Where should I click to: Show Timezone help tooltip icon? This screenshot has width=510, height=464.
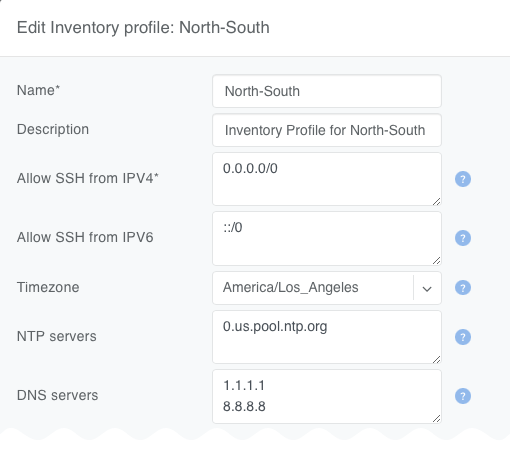pyautogui.click(x=463, y=287)
